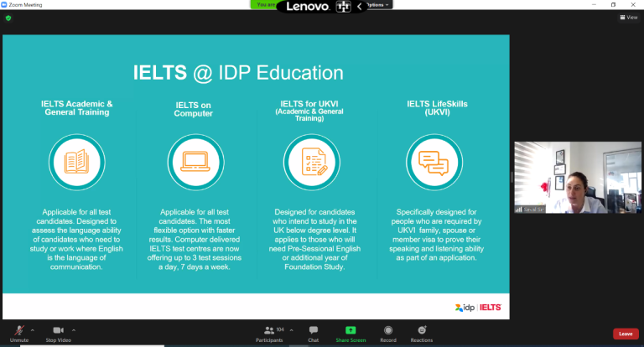Viewport: 644px width, 347px height.
Task: Minimize the Zoom Meeting window
Action: (594, 4)
